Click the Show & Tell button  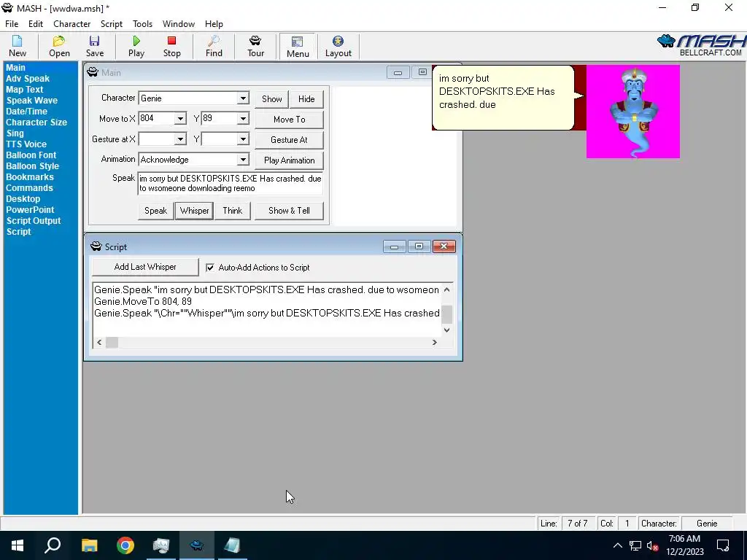point(289,211)
